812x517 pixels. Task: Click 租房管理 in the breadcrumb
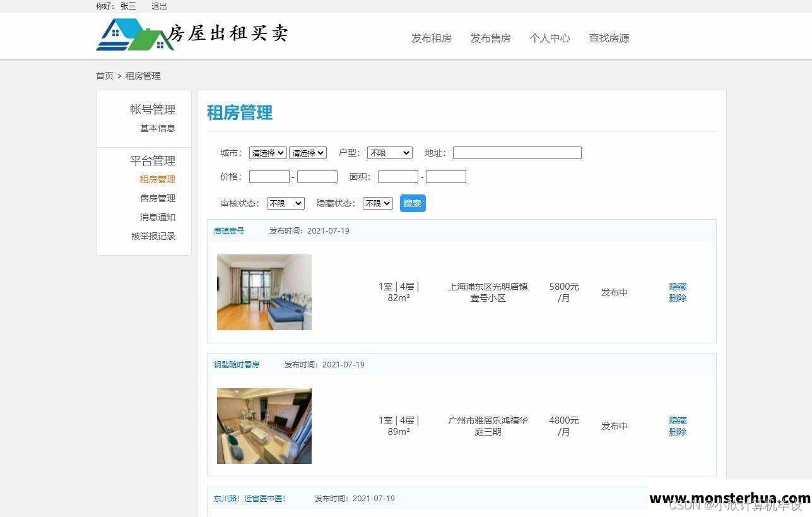point(143,76)
